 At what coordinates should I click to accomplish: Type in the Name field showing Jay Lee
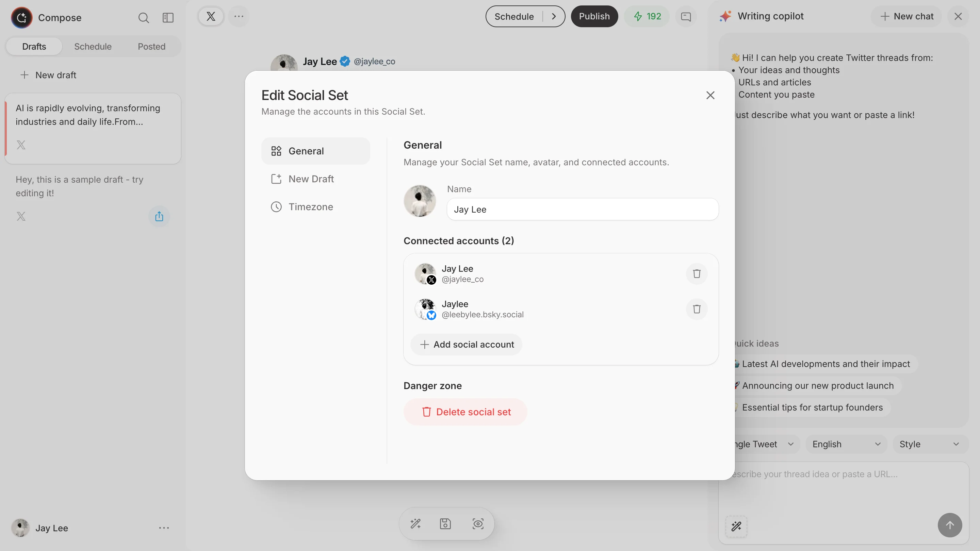tap(583, 209)
